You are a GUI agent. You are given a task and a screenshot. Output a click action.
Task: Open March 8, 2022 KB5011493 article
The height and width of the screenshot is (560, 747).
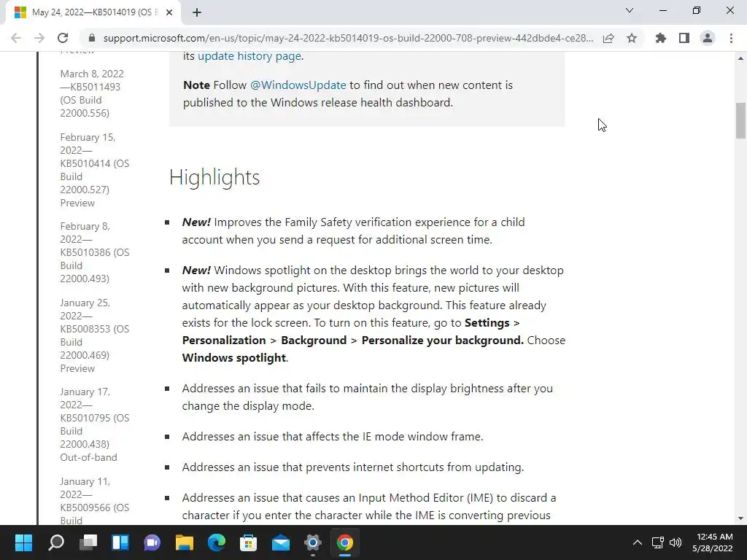coord(92,93)
